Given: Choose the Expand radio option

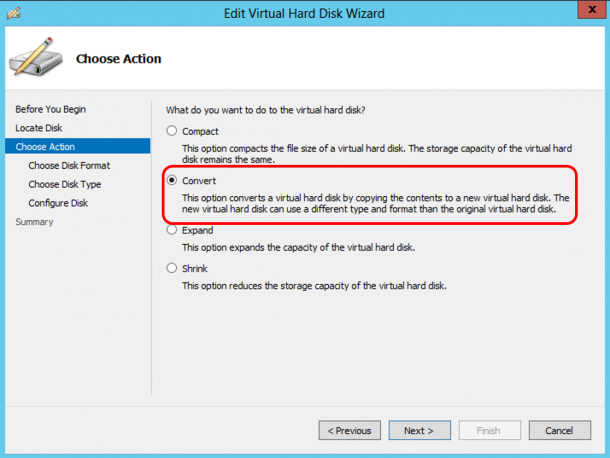Looking at the screenshot, I should 172,230.
